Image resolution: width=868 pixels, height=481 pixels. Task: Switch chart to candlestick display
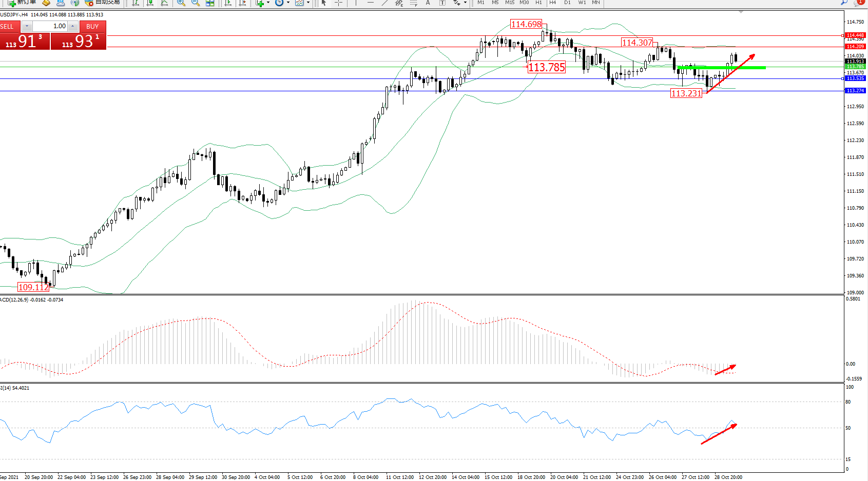coord(150,3)
